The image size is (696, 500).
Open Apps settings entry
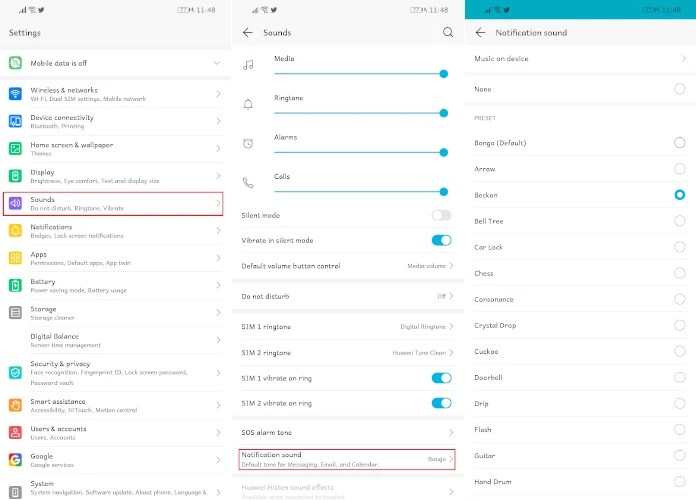[x=115, y=258]
